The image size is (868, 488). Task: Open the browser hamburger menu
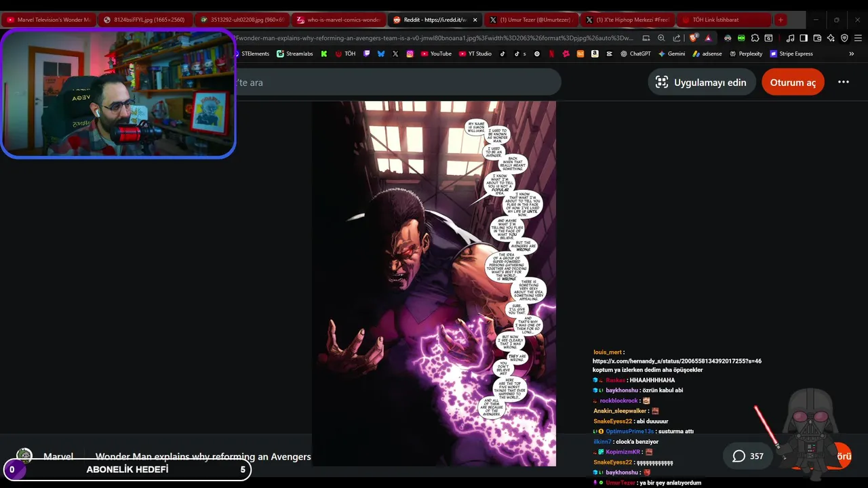pyautogui.click(x=858, y=38)
